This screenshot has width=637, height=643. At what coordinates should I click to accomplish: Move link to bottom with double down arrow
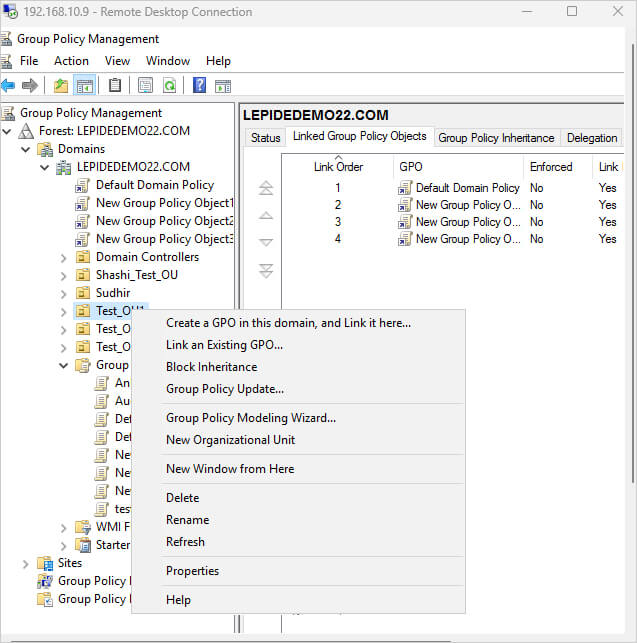[x=266, y=271]
